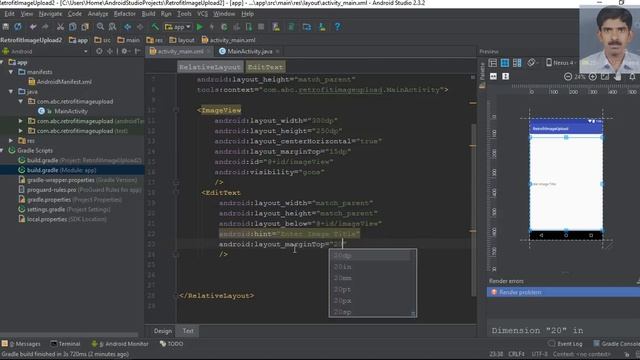Choose 20dp from the autocomplete list
640x360 pixels.
click(372, 256)
